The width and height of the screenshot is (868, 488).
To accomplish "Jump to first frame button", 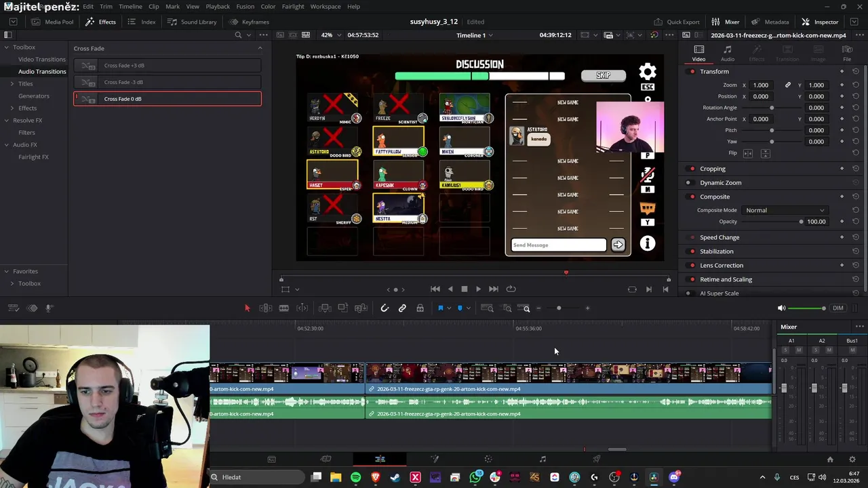I will point(435,289).
